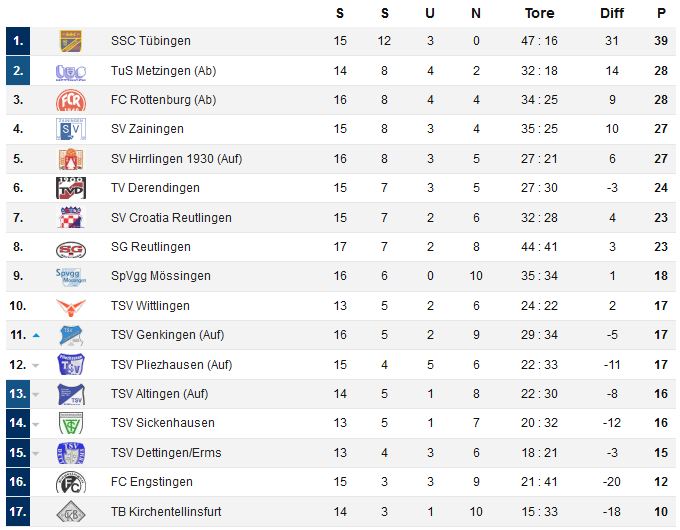The height and width of the screenshot is (530, 680).
Task: Click the SV Zainingen club logo
Action: (70, 130)
